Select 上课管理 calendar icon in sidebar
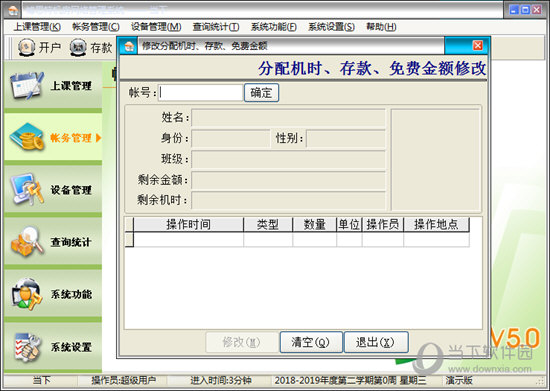550x391 pixels. 27,86
